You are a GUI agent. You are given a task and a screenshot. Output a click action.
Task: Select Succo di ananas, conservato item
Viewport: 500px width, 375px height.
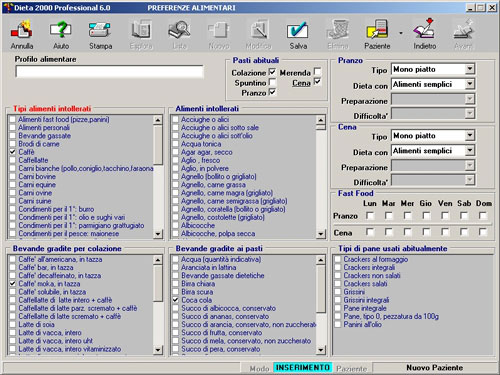pos(225,317)
